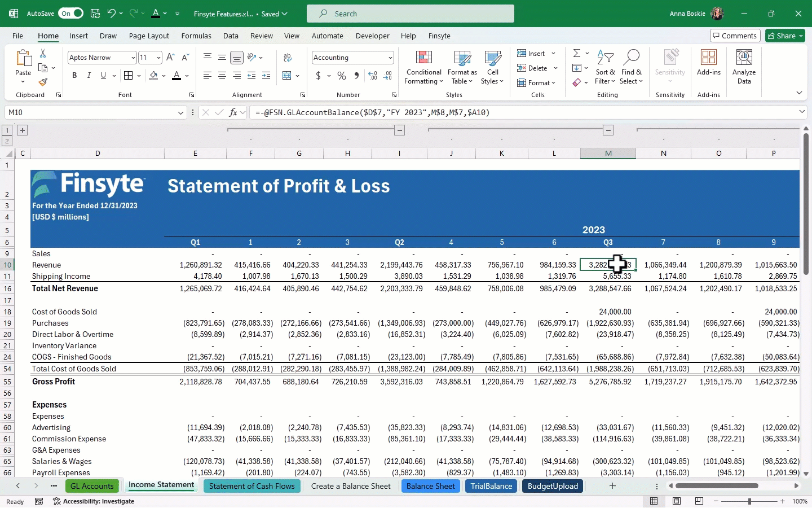Image resolution: width=812 pixels, height=508 pixels.
Task: Click Decrease Decimal icon
Action: coord(387,76)
